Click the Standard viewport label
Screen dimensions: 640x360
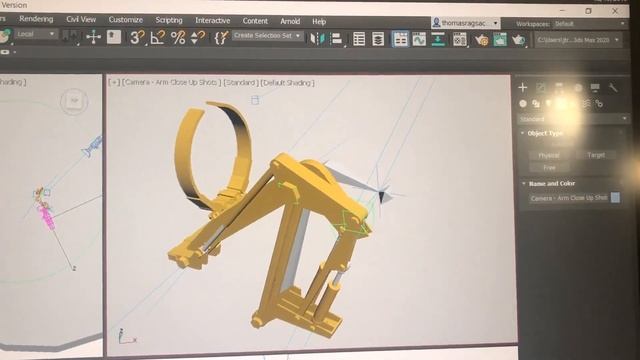point(241,82)
